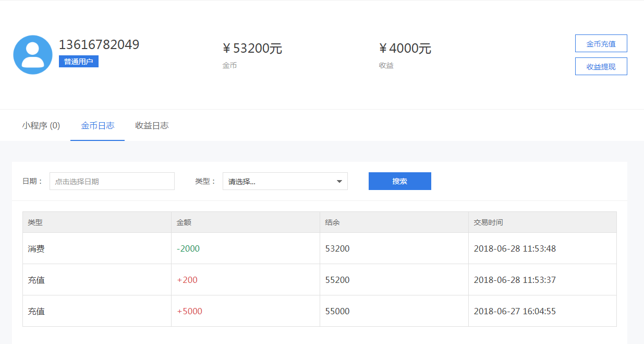
Task: Click the ¥53200元 金币 balance
Action: point(252,49)
